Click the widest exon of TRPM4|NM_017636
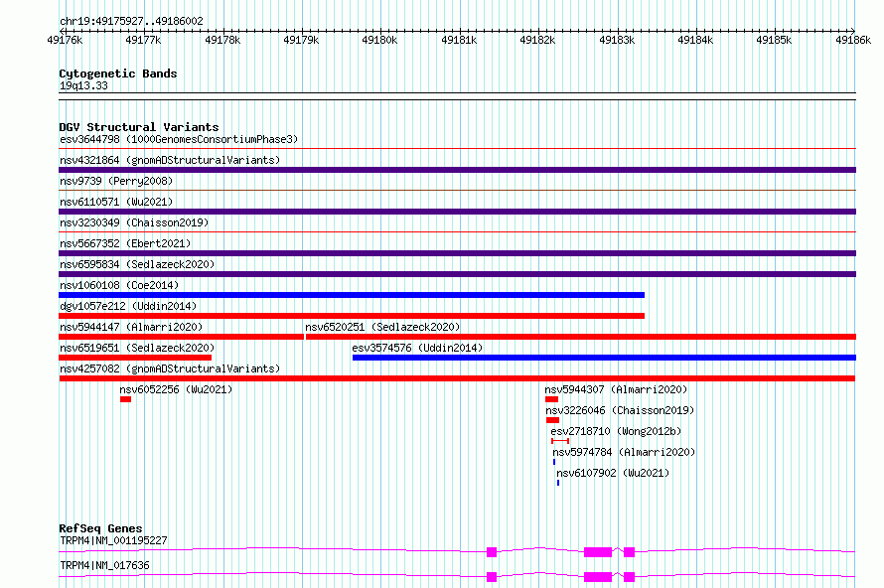 pos(598,577)
